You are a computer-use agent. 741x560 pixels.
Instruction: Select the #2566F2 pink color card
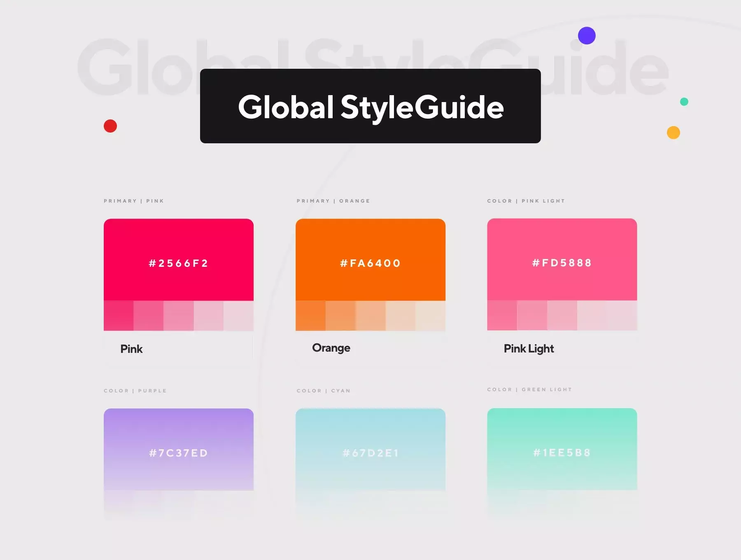[x=179, y=260]
